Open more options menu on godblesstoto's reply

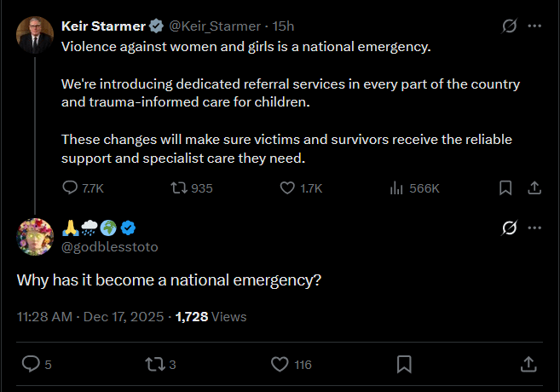coord(534,228)
